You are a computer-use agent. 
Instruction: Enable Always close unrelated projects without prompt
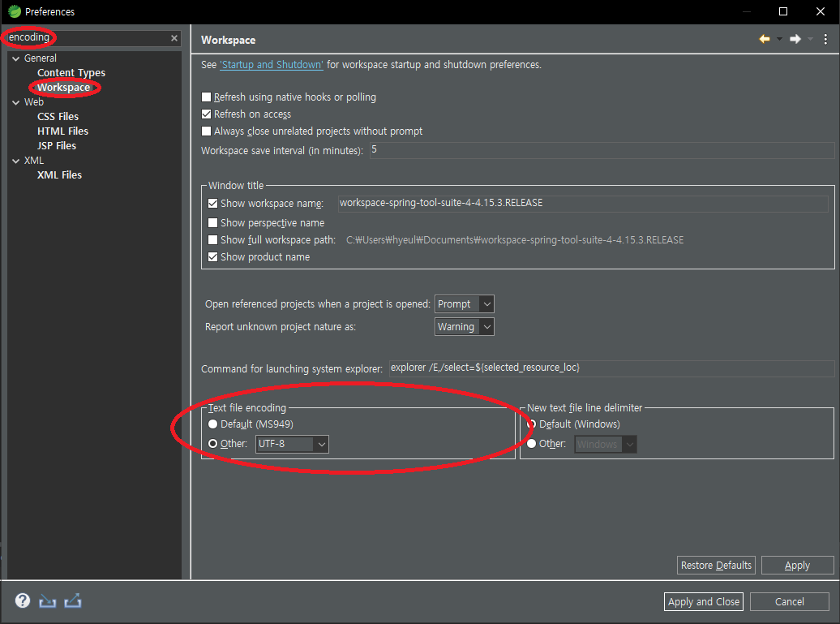(206, 131)
